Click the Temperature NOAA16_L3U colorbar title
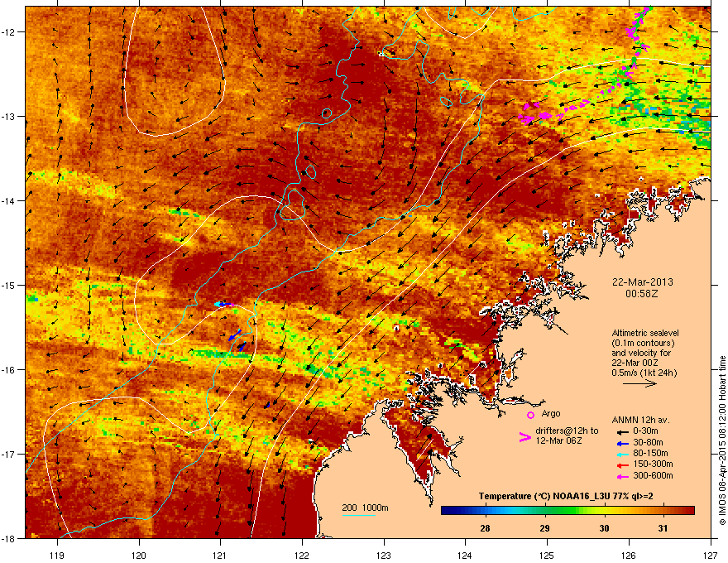 coord(566,497)
